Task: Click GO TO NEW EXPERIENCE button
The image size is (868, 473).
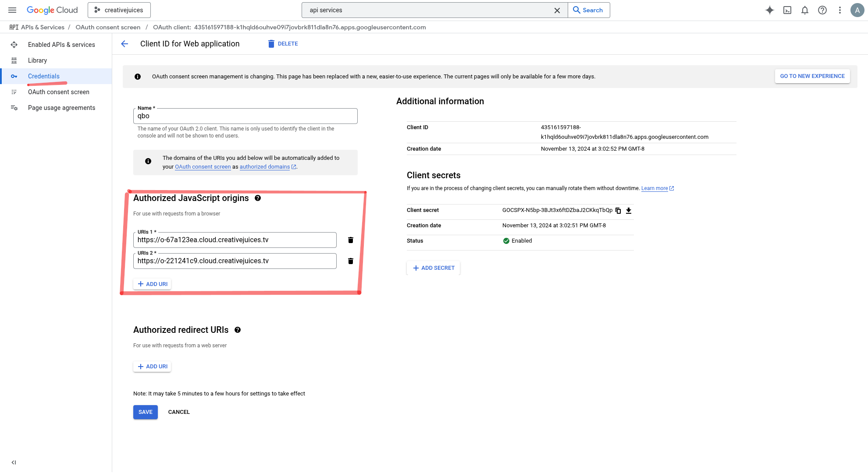Action: coord(812,76)
